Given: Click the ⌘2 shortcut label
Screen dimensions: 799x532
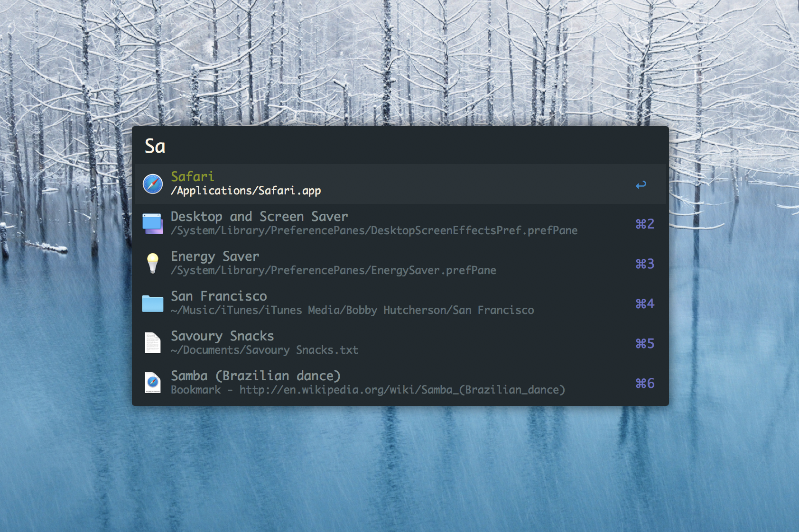Looking at the screenshot, I should 645,224.
